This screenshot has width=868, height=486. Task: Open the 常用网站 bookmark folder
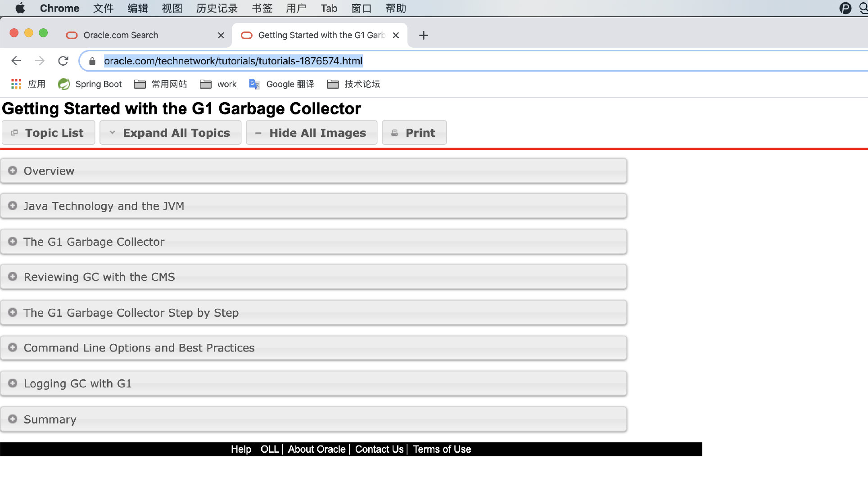pyautogui.click(x=161, y=84)
